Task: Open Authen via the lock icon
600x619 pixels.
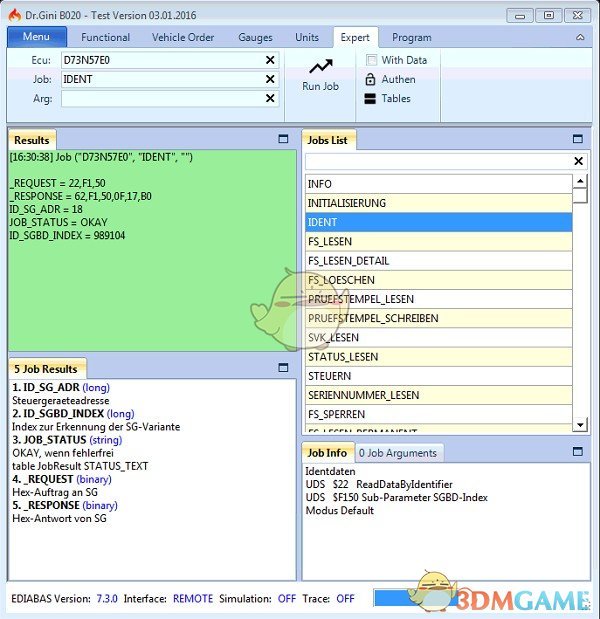Action: (370, 79)
